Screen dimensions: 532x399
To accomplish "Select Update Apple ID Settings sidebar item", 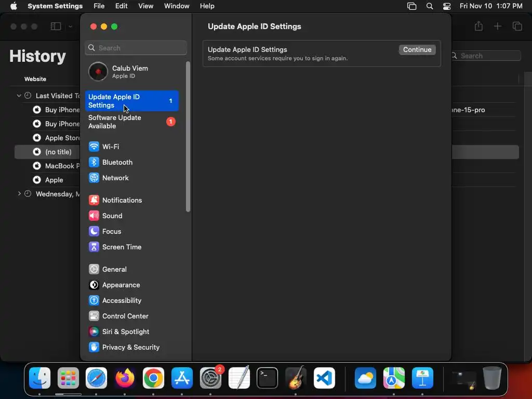I will 131,101.
